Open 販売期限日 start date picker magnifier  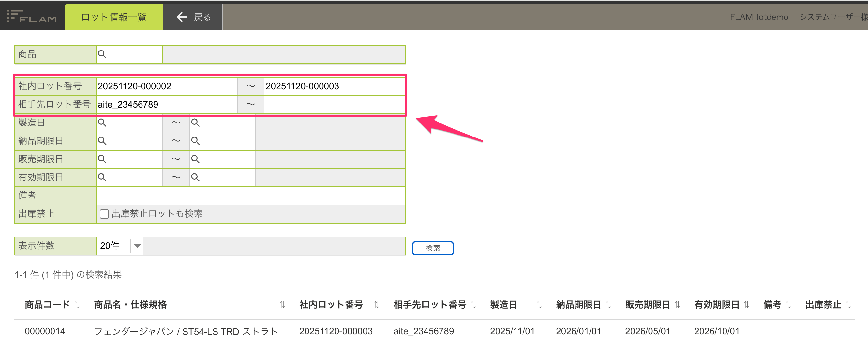102,159
